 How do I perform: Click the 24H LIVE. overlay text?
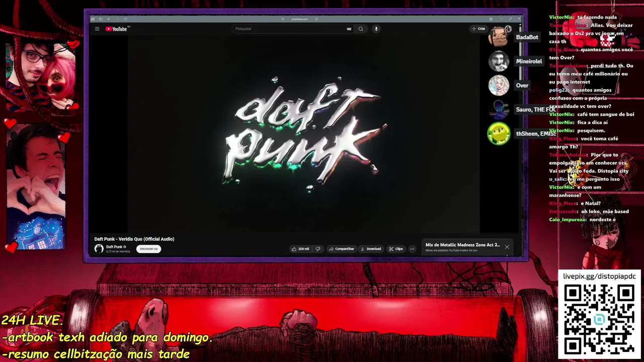point(33,320)
